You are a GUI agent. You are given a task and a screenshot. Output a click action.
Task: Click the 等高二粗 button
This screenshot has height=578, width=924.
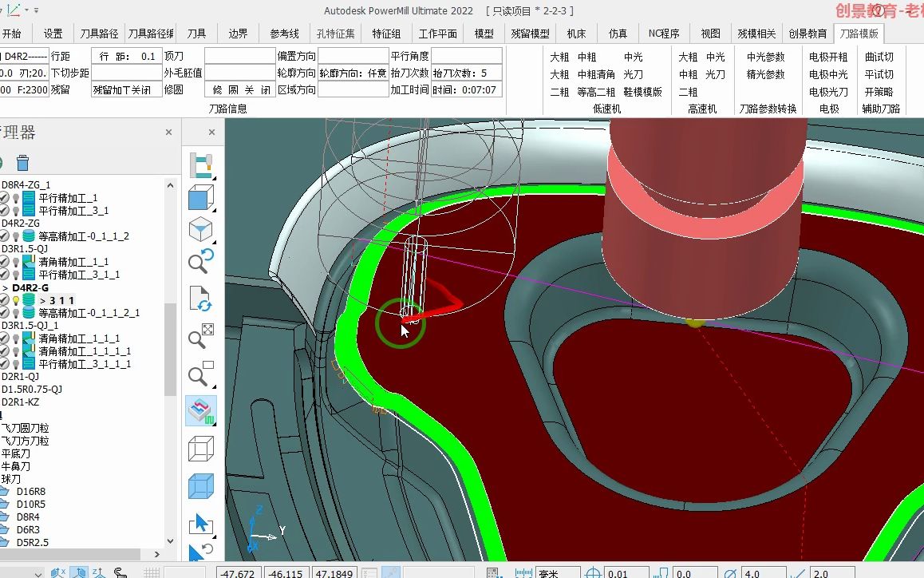pyautogui.click(x=596, y=92)
